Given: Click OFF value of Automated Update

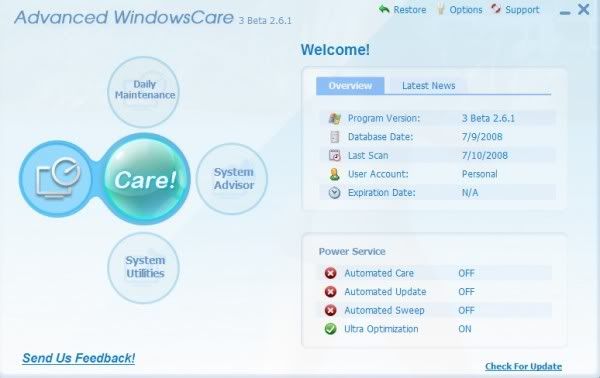Looking at the screenshot, I should click(466, 292).
